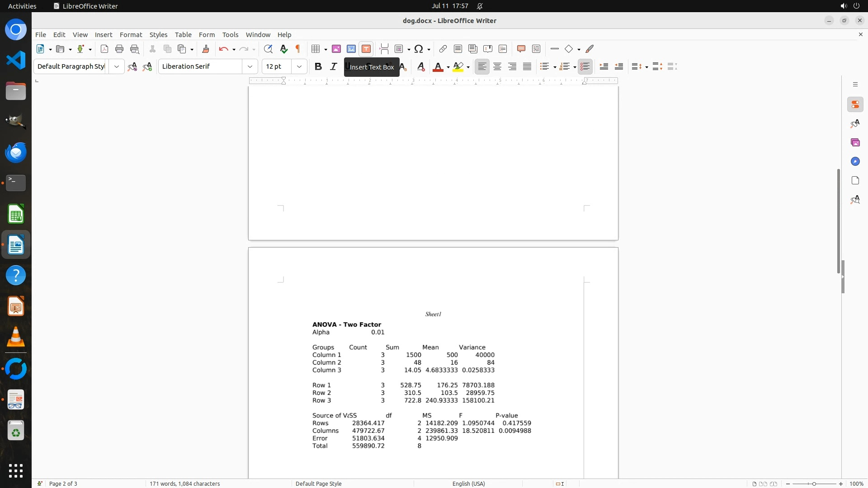Click the zoom slider in status bar
This screenshot has width=868, height=488.
(814, 483)
